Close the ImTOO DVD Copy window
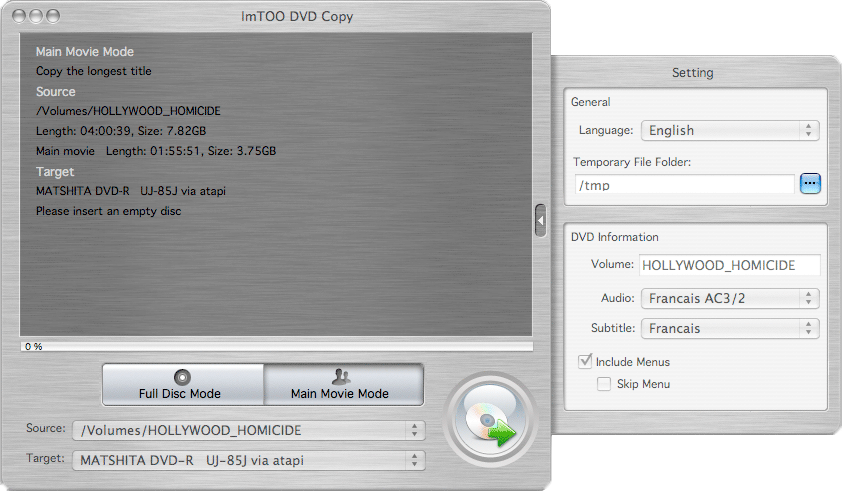The height and width of the screenshot is (491, 843). pyautogui.click(x=19, y=16)
